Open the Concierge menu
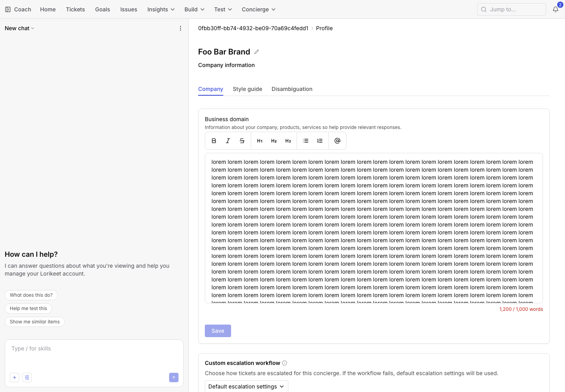The width and height of the screenshot is (565, 392). pyautogui.click(x=259, y=9)
